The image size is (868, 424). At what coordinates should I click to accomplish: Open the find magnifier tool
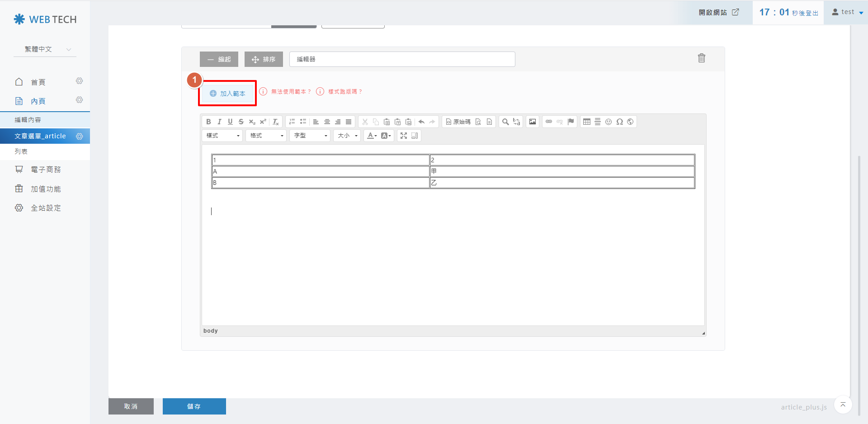point(505,122)
